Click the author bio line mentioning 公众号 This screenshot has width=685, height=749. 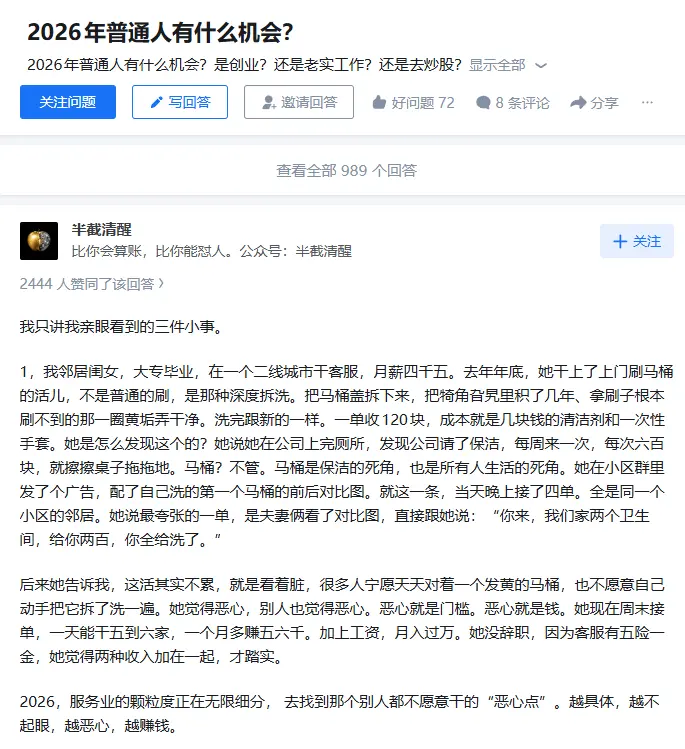pyautogui.click(x=212, y=251)
